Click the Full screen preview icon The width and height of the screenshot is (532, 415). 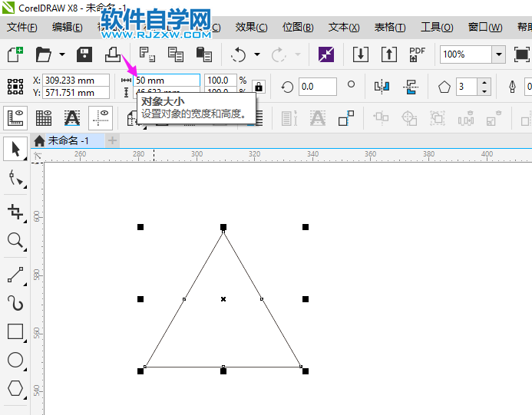point(521,54)
